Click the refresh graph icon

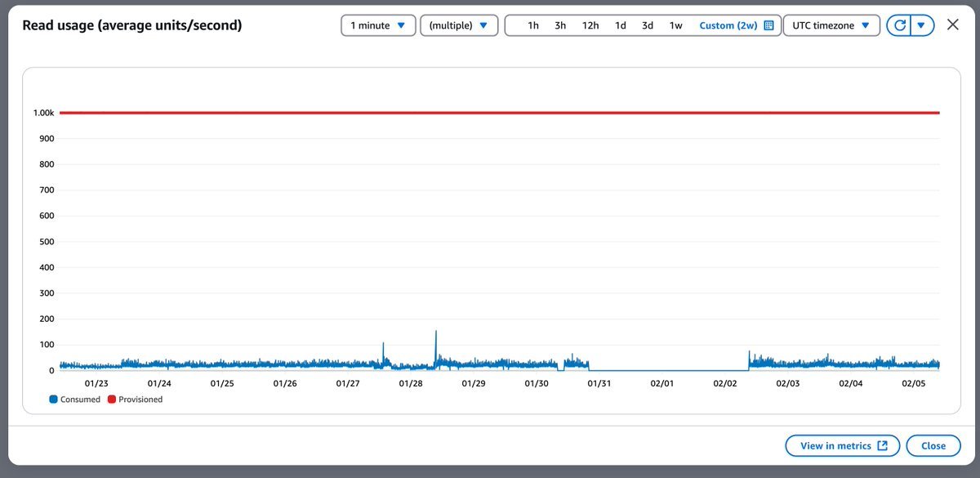pos(899,25)
